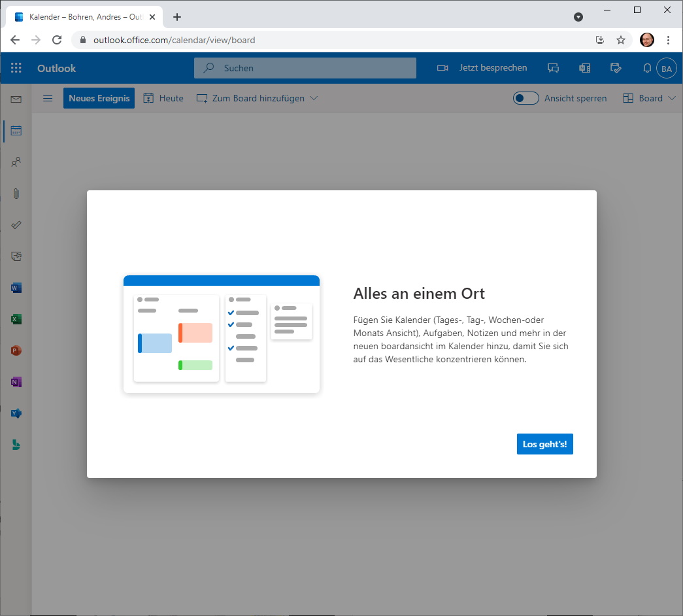683x616 pixels.
Task: Start a Jetzt besprechen video meeting
Action: [482, 68]
